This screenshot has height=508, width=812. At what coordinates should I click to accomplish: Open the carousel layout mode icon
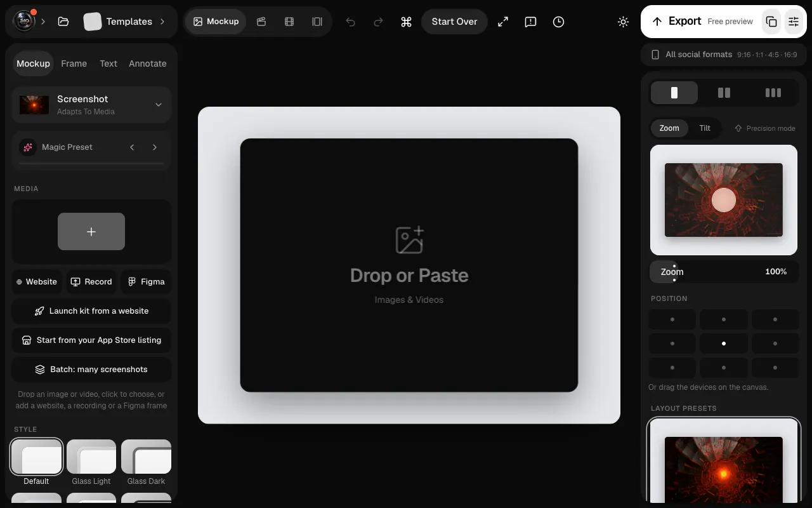click(317, 22)
